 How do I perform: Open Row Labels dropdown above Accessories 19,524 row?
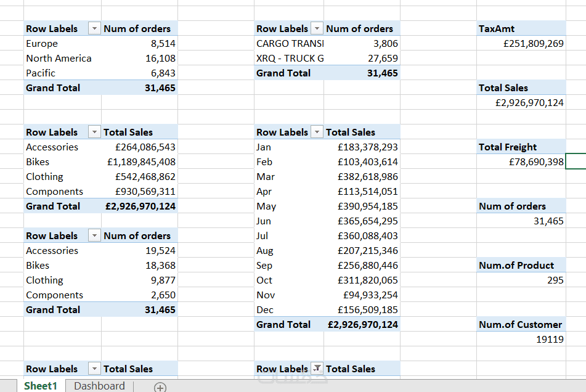[x=94, y=236]
